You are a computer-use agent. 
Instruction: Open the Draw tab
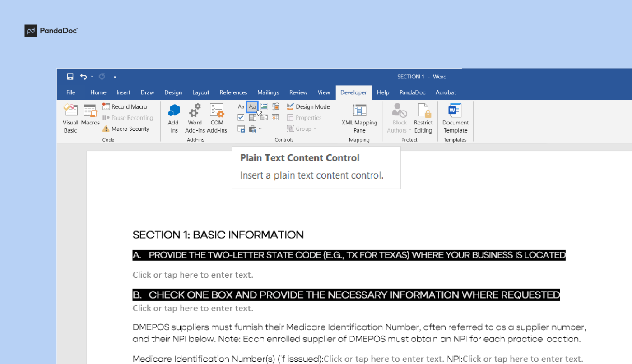coord(147,92)
